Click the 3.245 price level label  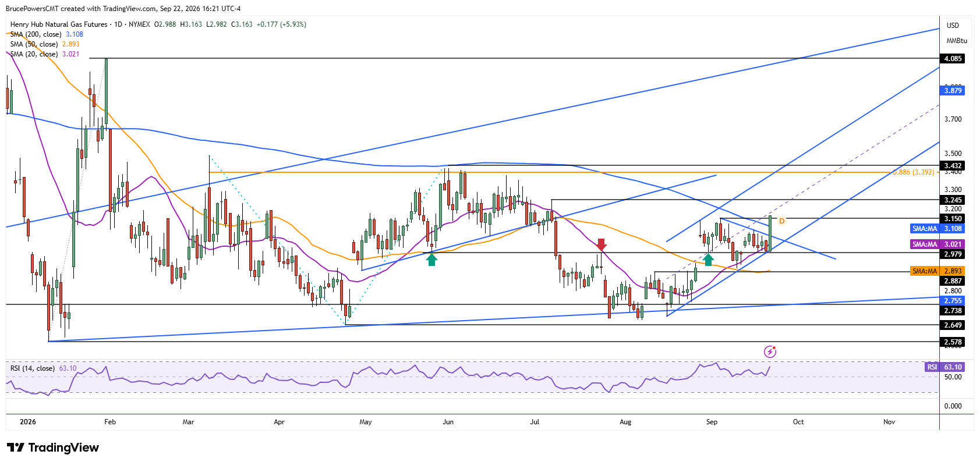coord(953,200)
